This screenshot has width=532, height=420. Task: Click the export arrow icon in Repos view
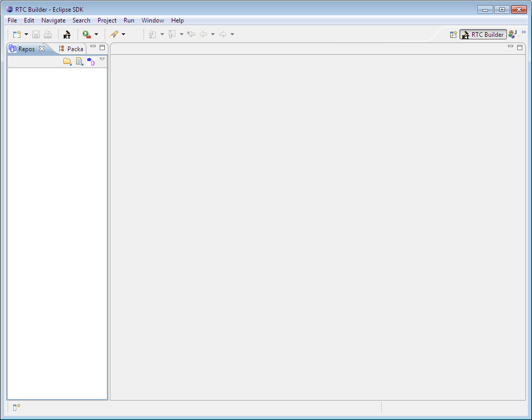point(91,61)
